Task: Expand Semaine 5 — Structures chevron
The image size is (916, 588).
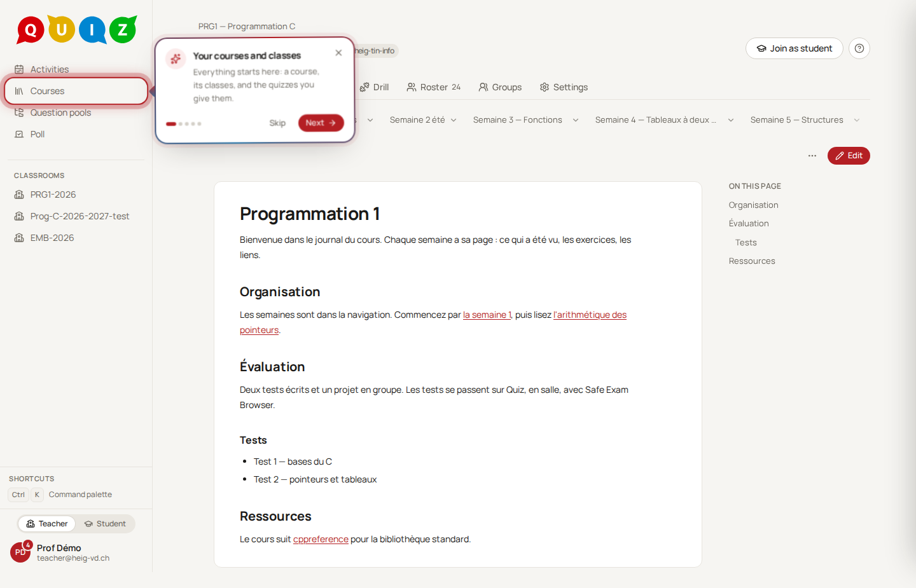Action: [x=857, y=120]
